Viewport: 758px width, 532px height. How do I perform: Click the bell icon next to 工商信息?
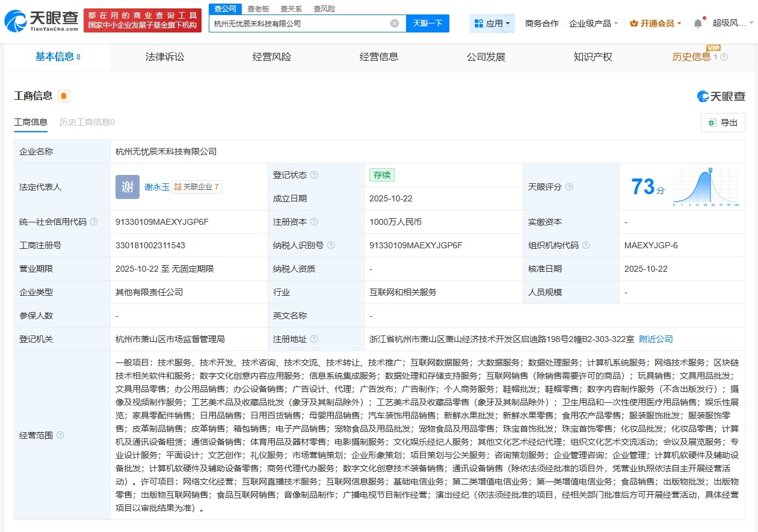[63, 96]
